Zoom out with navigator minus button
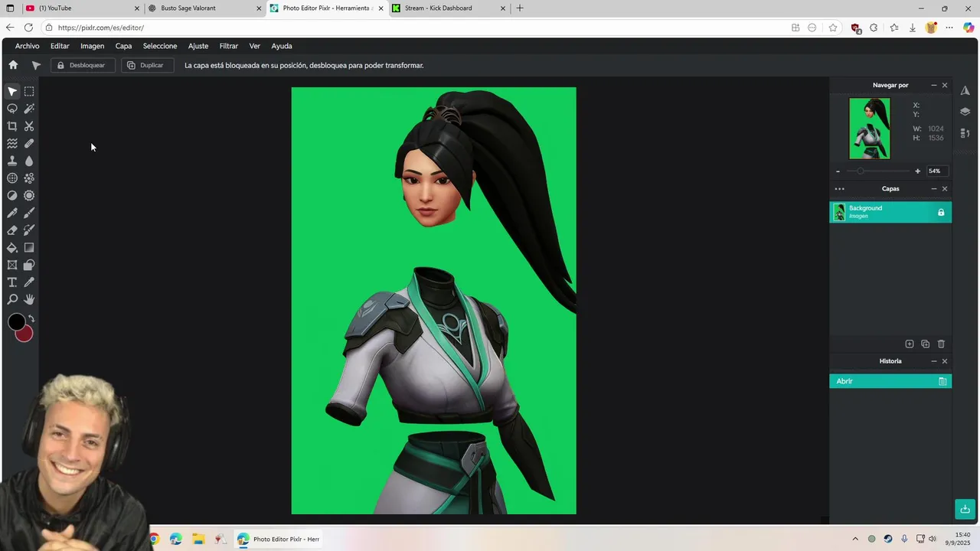 click(838, 171)
